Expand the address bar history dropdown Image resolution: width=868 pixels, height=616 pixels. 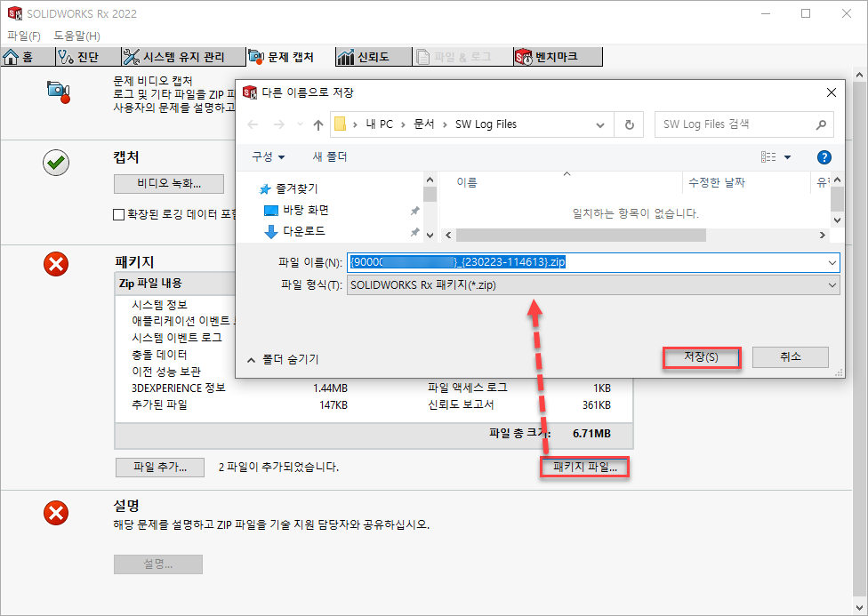(x=600, y=125)
